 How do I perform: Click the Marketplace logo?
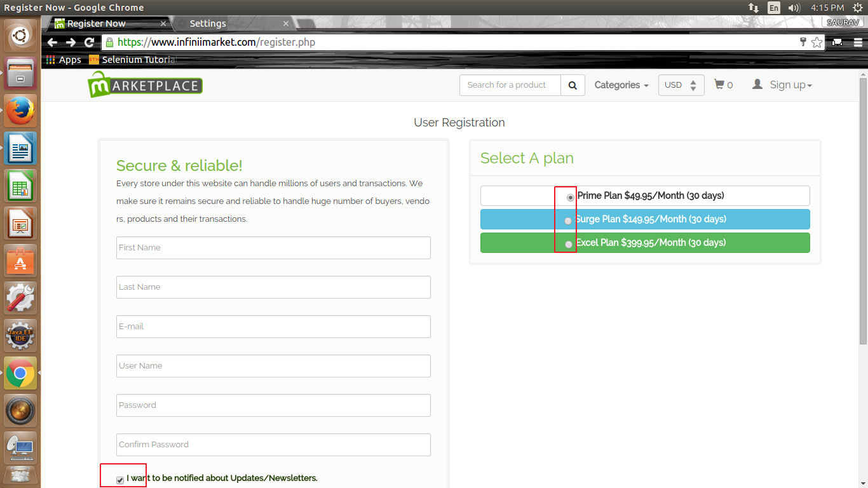pyautogui.click(x=145, y=85)
